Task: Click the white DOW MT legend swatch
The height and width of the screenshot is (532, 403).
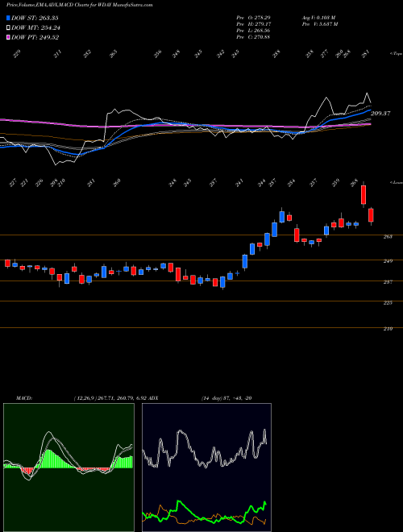Action: click(8, 27)
